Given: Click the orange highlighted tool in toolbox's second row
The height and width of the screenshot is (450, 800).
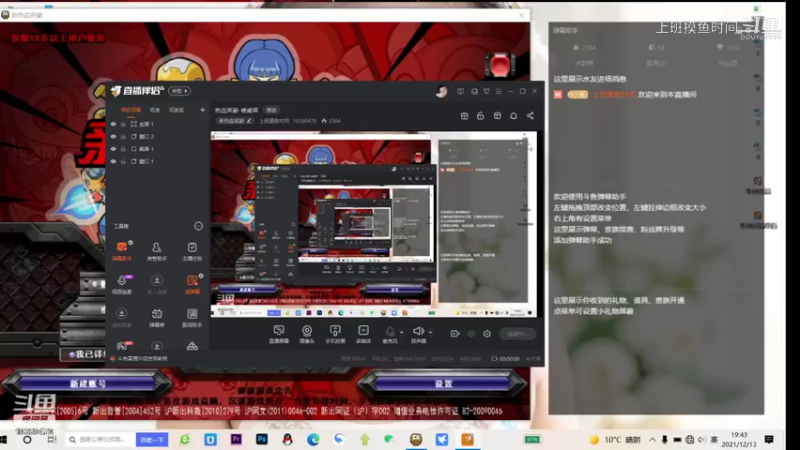Looking at the screenshot, I should 192,284.
